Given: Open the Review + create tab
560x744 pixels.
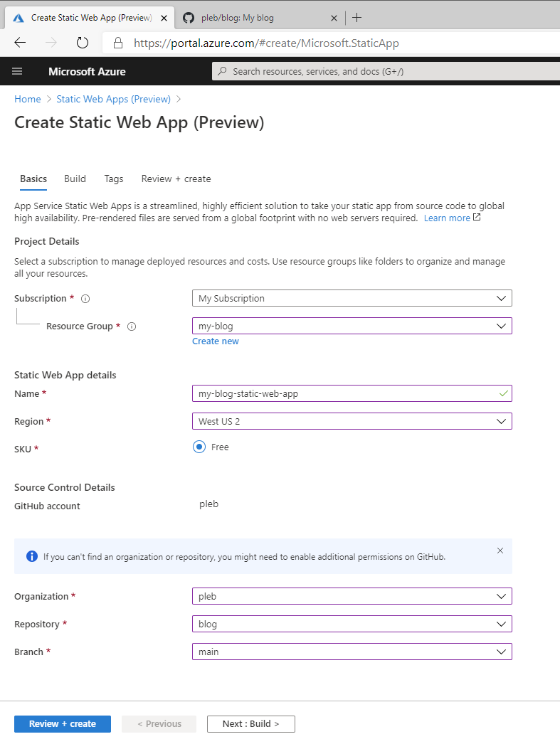Looking at the screenshot, I should click(176, 179).
